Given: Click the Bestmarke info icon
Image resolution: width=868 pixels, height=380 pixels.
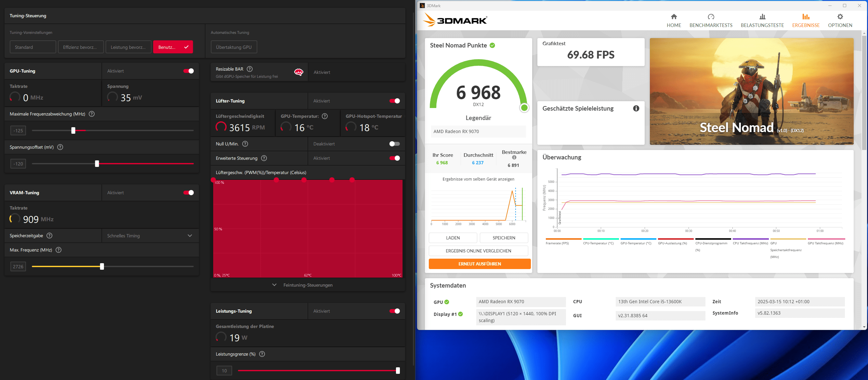Looking at the screenshot, I should 514,157.
